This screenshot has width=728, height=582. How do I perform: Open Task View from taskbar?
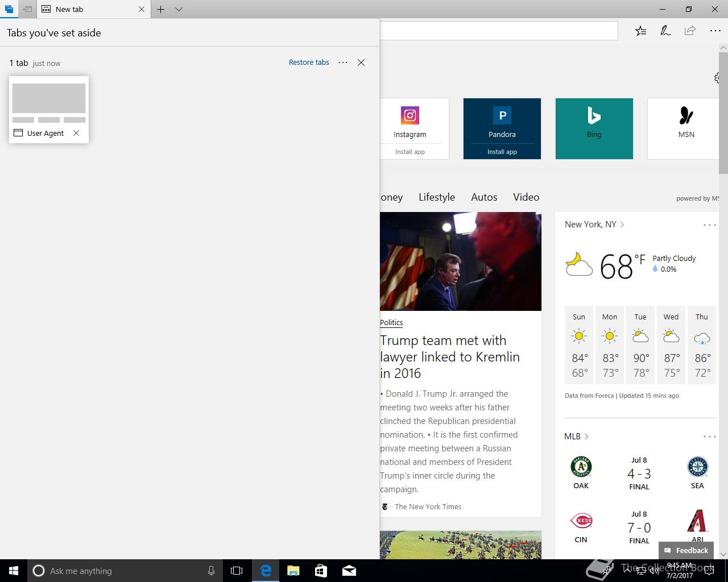[x=237, y=571]
